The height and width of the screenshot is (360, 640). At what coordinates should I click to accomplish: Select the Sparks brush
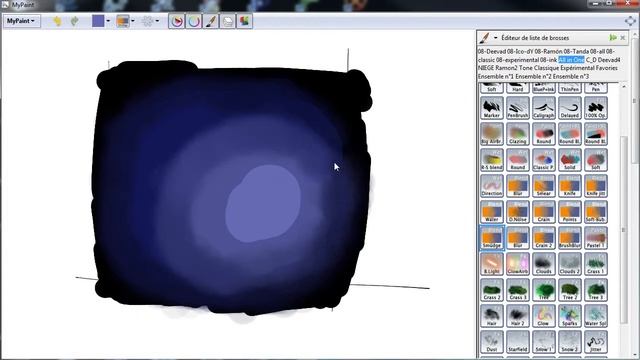point(570,316)
